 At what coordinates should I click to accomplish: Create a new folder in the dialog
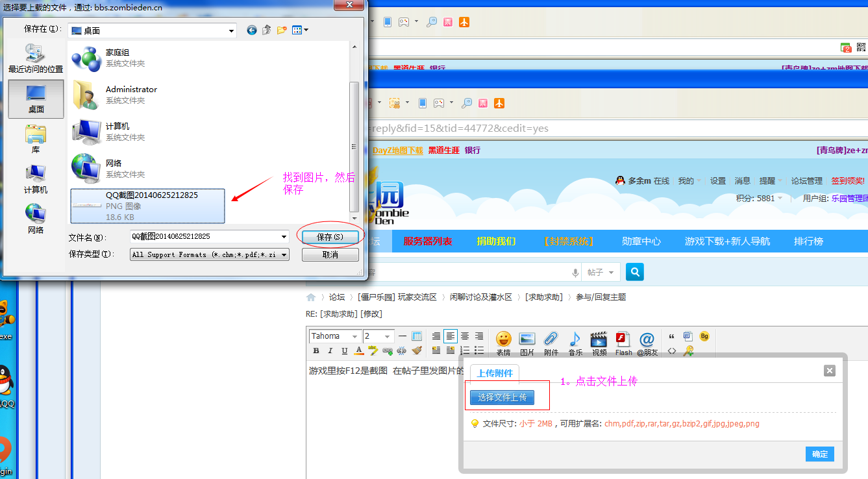282,30
